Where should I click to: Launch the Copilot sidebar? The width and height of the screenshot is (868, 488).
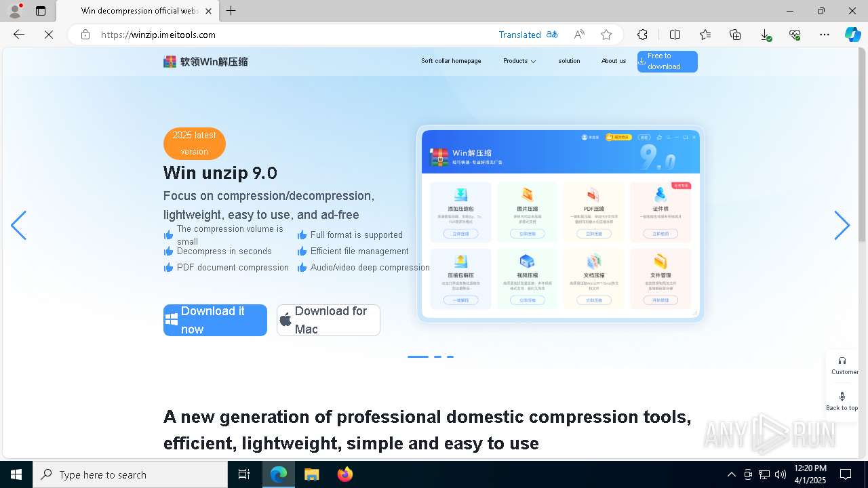pyautogui.click(x=852, y=35)
